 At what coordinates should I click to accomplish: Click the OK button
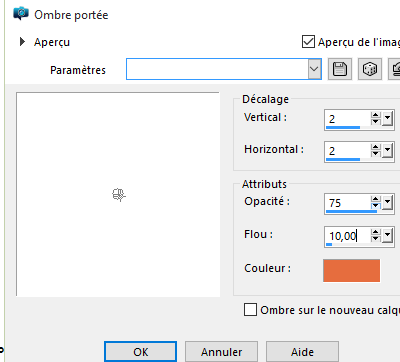[x=140, y=352]
